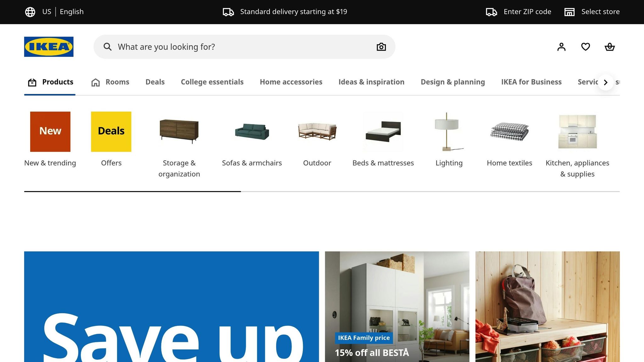The height and width of the screenshot is (362, 644).
Task: Expand navigation menu with right chevron arrow
Action: pos(606,82)
